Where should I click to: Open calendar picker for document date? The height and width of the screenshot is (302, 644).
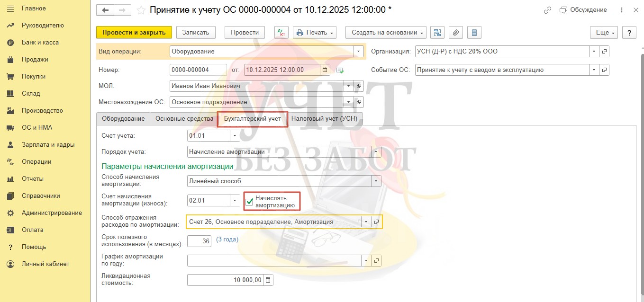click(x=325, y=70)
